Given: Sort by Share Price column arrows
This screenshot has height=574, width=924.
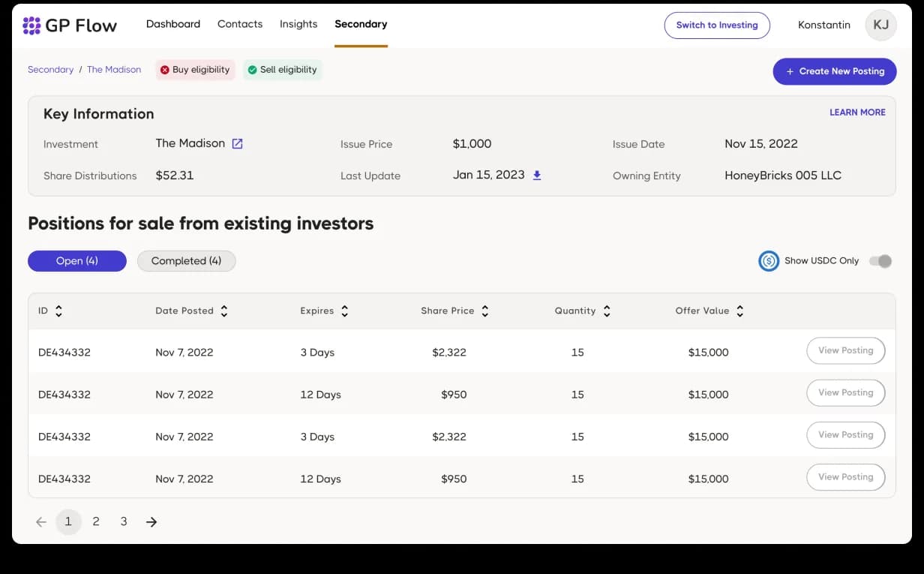Looking at the screenshot, I should 484,311.
